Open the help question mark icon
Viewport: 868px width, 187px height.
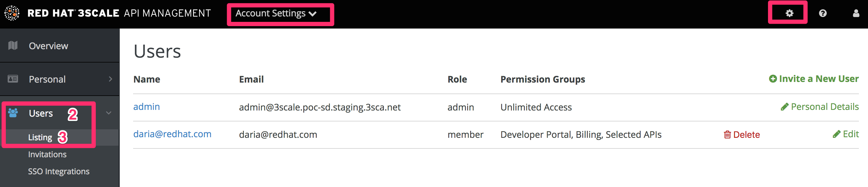[x=822, y=13]
